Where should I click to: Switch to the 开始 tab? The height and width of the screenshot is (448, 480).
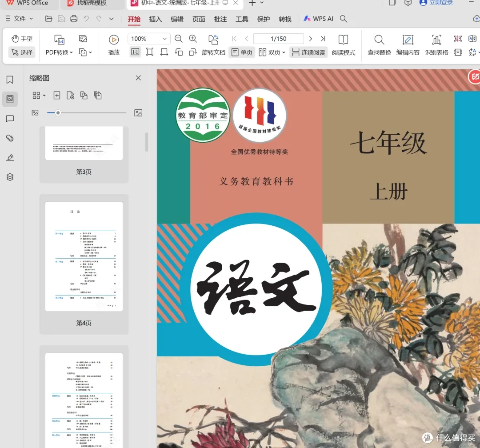(x=134, y=19)
